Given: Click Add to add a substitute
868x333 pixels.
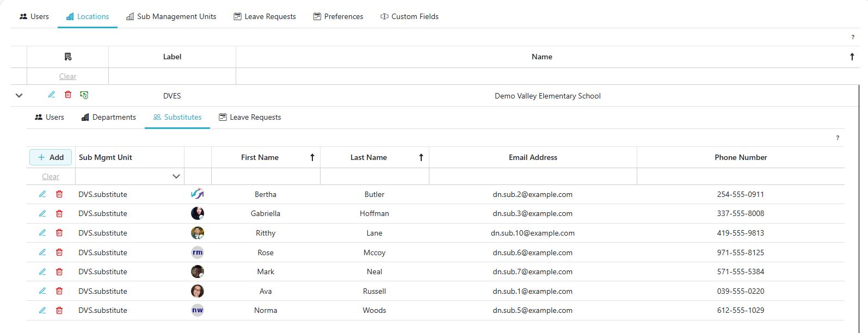Looking at the screenshot, I should point(51,157).
